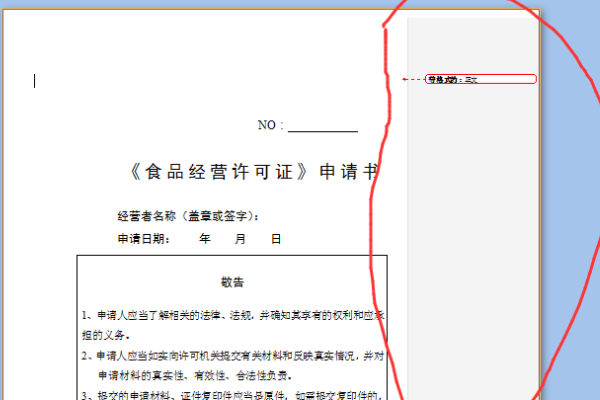Select the format-change revision balloon in the margin
This screenshot has width=600, height=400.
coord(481,79)
